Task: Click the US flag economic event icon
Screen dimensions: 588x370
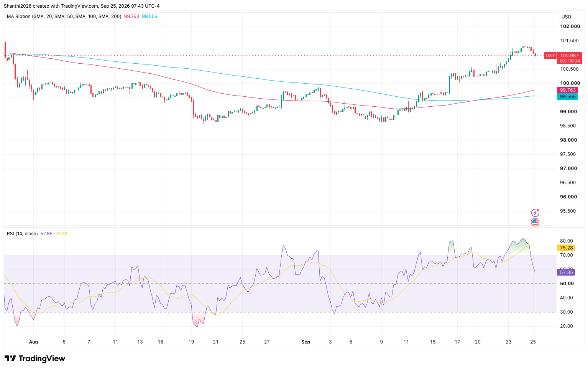Action: [x=535, y=222]
